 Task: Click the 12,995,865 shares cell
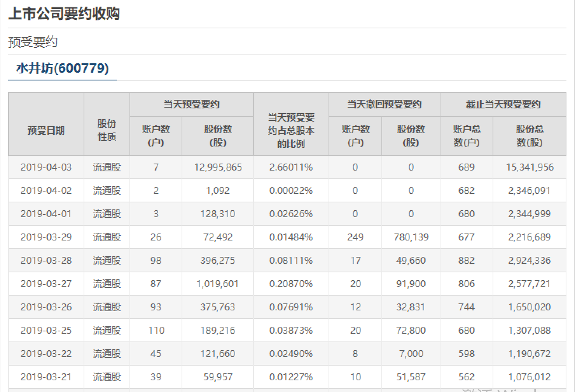coord(218,167)
